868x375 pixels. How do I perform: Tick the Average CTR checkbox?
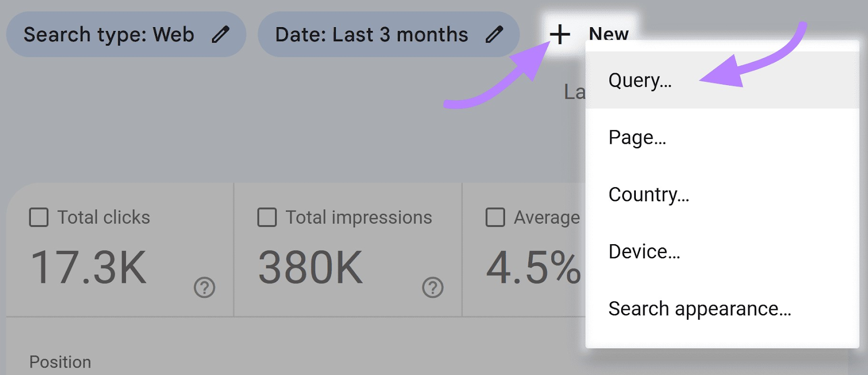coord(495,217)
